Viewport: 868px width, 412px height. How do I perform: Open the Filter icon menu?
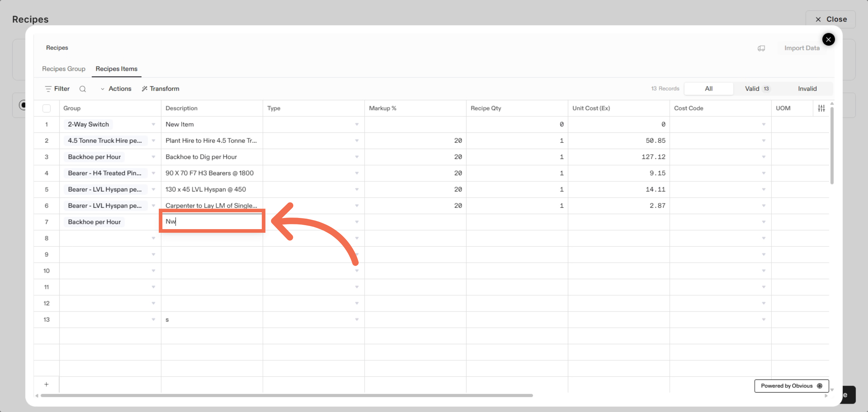click(x=48, y=89)
